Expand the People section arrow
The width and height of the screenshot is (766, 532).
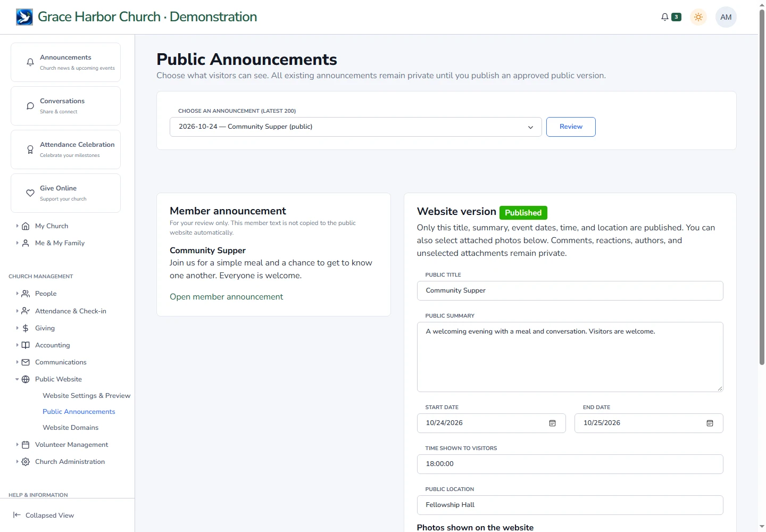(17, 294)
